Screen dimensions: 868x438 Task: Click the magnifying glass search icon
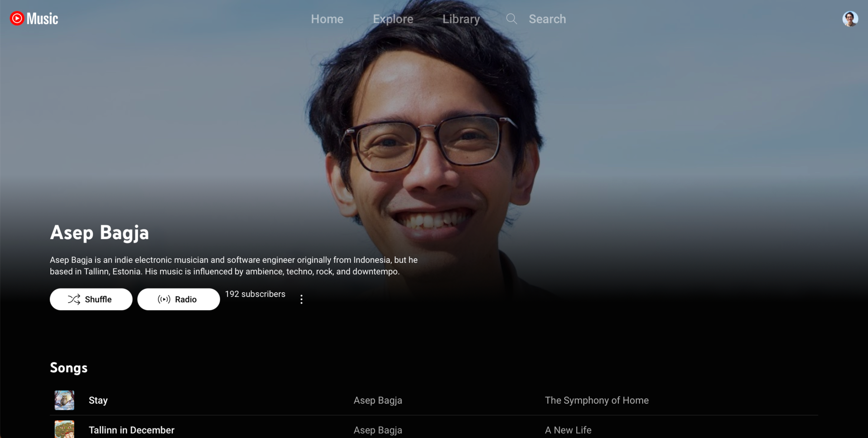[512, 19]
